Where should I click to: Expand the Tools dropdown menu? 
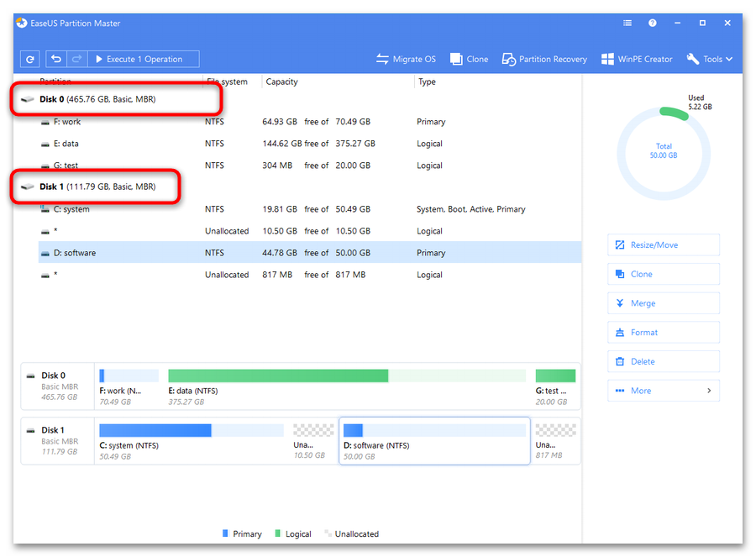[x=710, y=60]
